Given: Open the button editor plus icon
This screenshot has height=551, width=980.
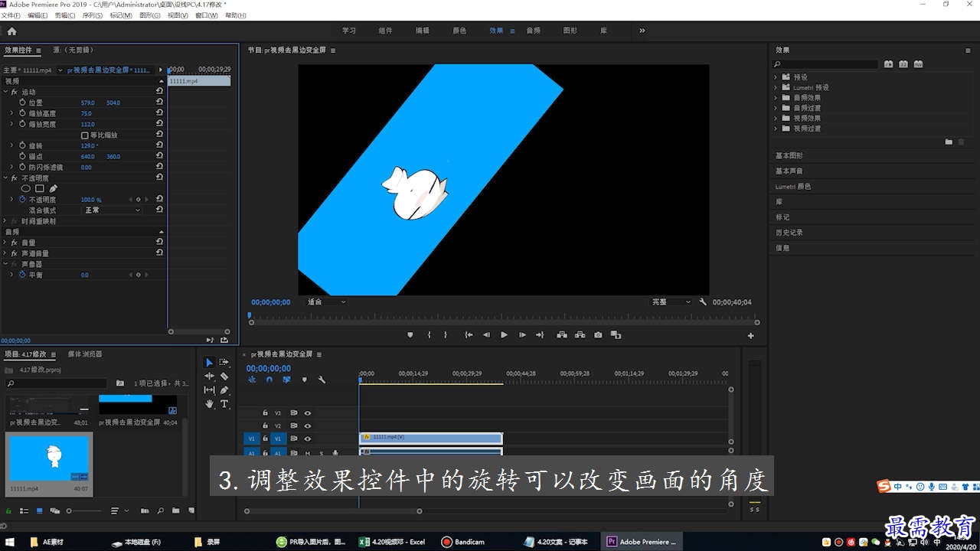Looking at the screenshot, I should [x=750, y=336].
